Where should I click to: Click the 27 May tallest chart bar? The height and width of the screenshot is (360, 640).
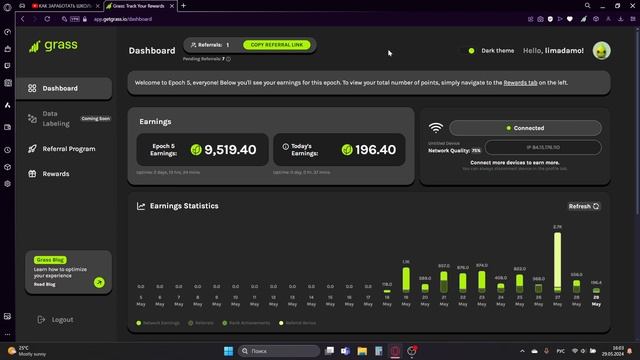pos(557,262)
